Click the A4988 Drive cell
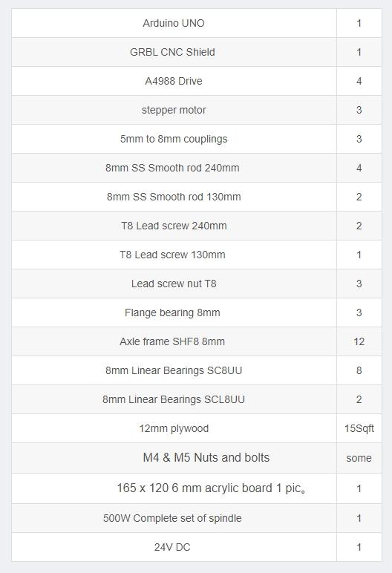The image size is (392, 573). (x=174, y=81)
